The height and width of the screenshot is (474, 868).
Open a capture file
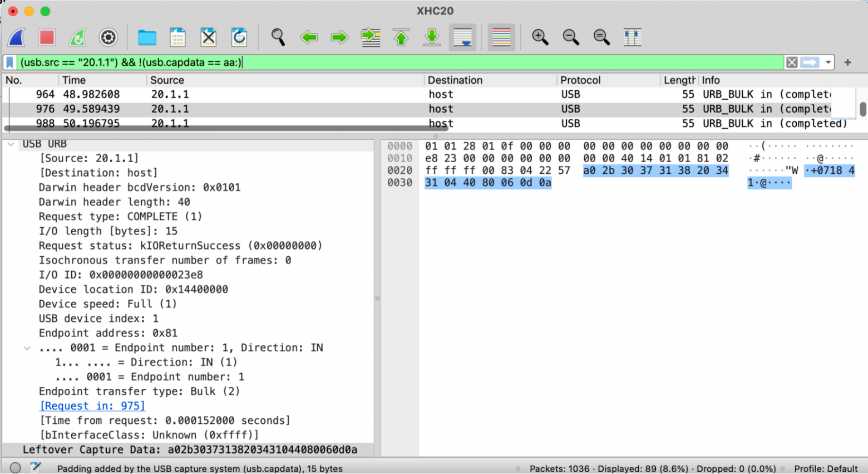tap(147, 37)
